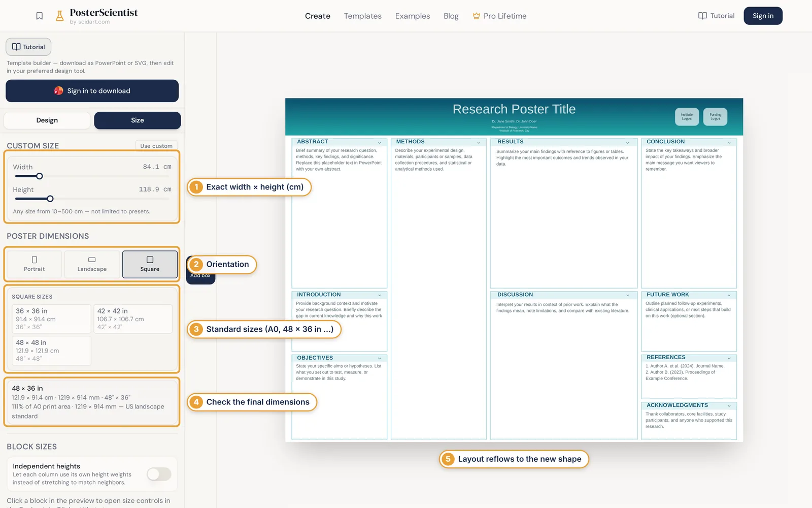Viewport: 812px width, 508px height.
Task: Click the Width value 84.1 cm
Action: point(157,167)
